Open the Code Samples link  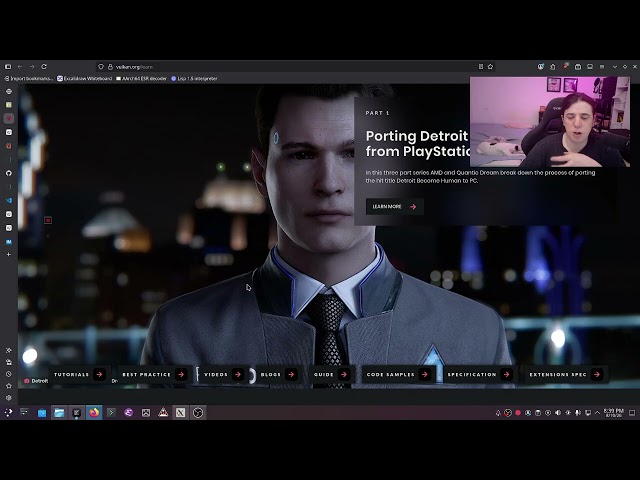pos(398,374)
